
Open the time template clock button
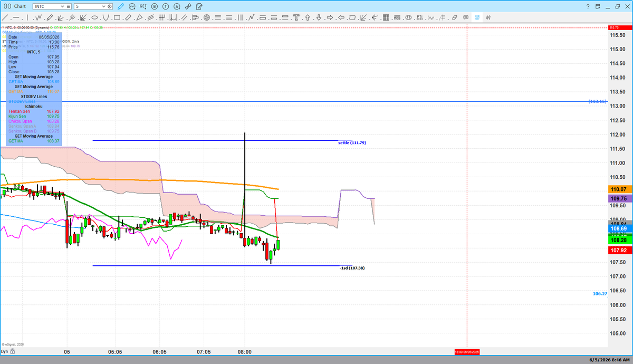pyautogui.click(x=109, y=6)
